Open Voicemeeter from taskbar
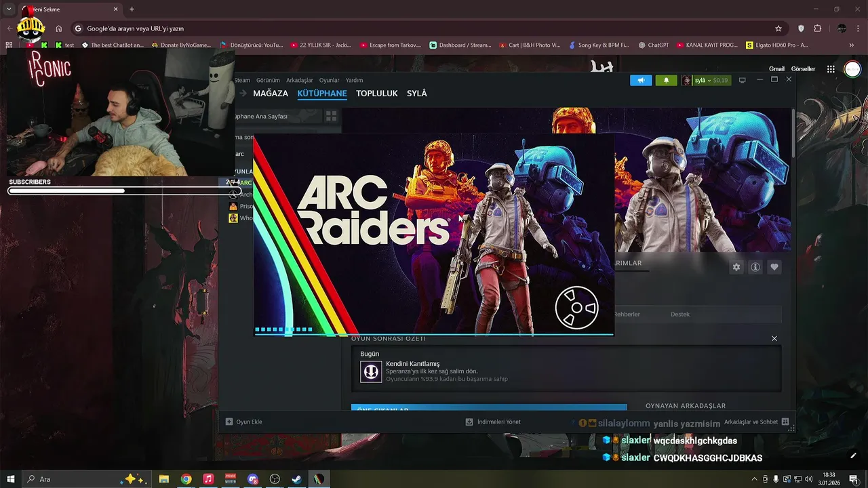Image resolution: width=868 pixels, height=488 pixels. click(231, 479)
